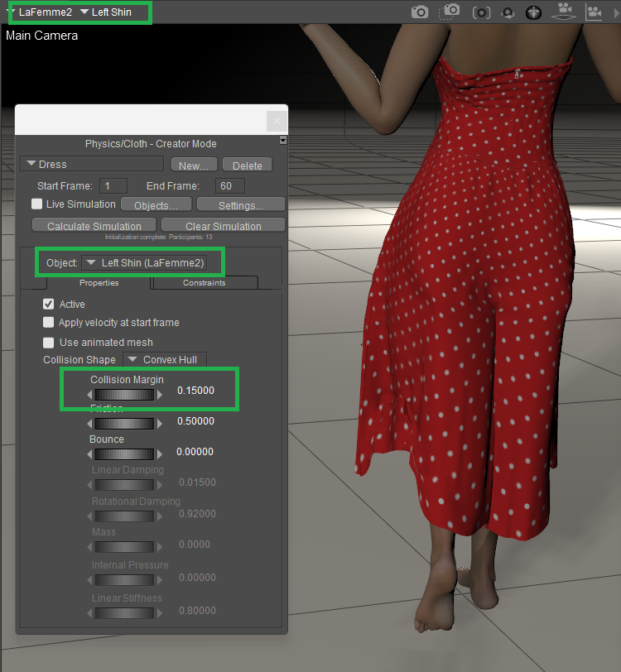
Task: Open the cloth panel options menu icon
Action: click(x=283, y=140)
